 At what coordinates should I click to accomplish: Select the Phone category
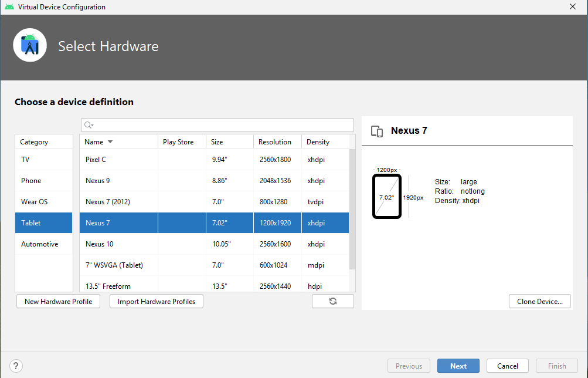[x=43, y=181]
